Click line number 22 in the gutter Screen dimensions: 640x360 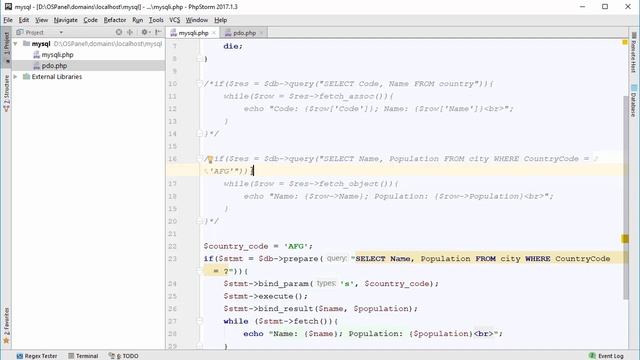tap(172, 247)
